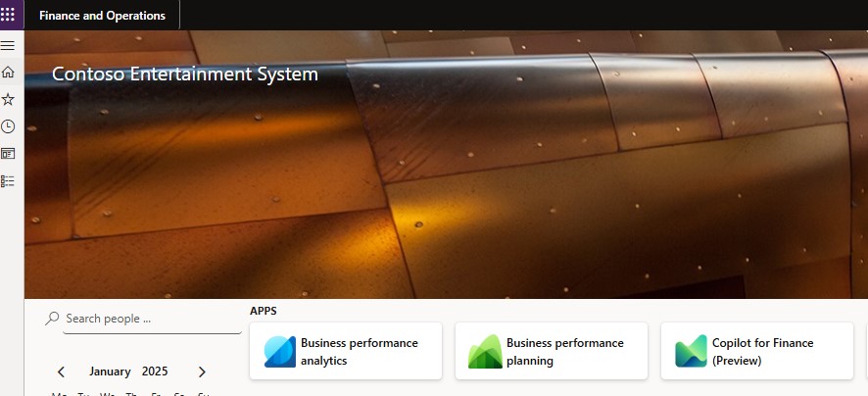This screenshot has width=868, height=396.
Task: Open Business performance planning app tile
Action: coord(552,351)
